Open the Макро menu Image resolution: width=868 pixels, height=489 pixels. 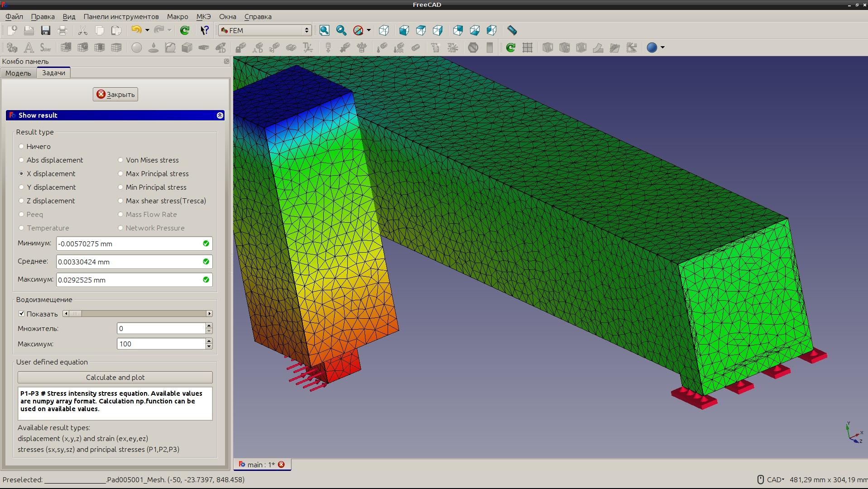point(177,17)
